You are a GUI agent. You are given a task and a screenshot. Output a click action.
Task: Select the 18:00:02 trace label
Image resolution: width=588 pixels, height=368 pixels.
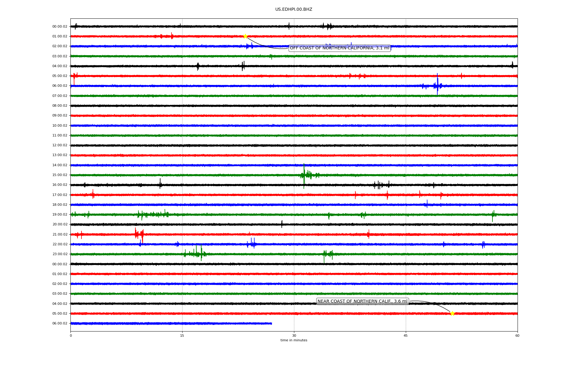pos(60,205)
